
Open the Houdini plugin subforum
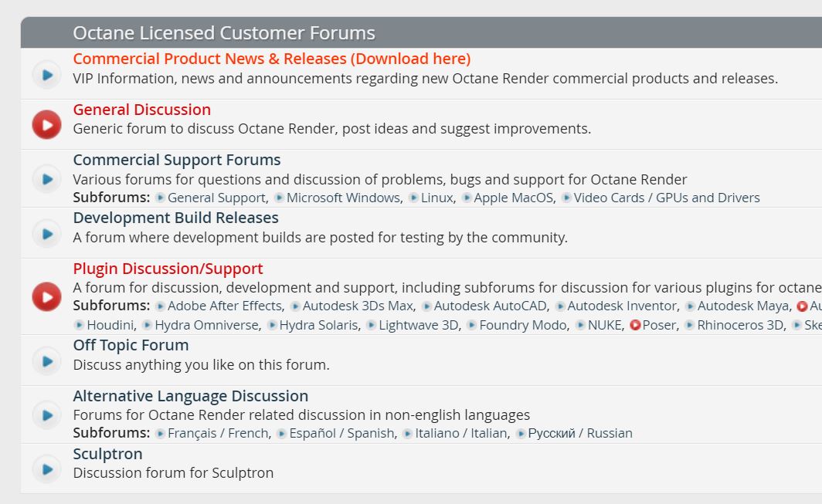110,325
